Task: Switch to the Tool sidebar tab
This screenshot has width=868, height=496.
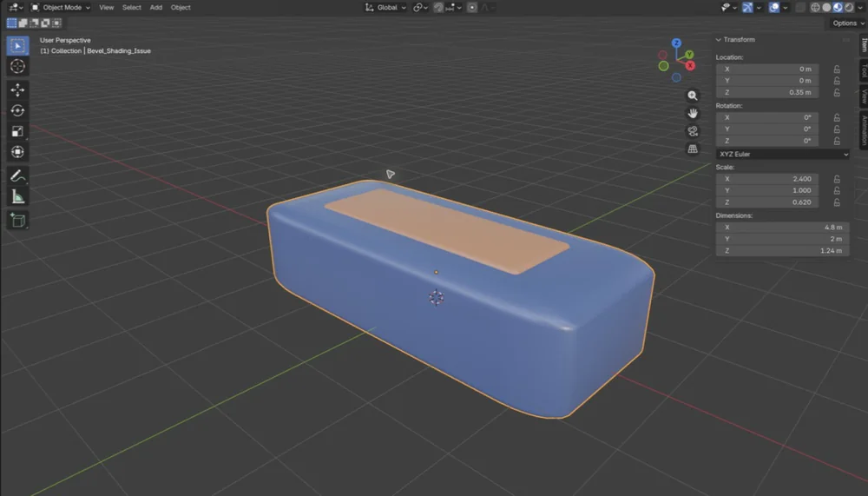Action: tap(864, 70)
